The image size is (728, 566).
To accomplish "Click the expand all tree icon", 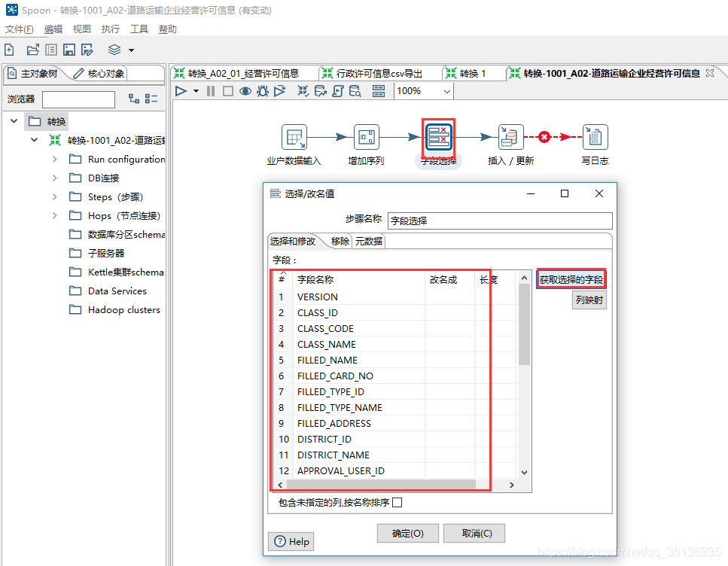I will coord(134,99).
